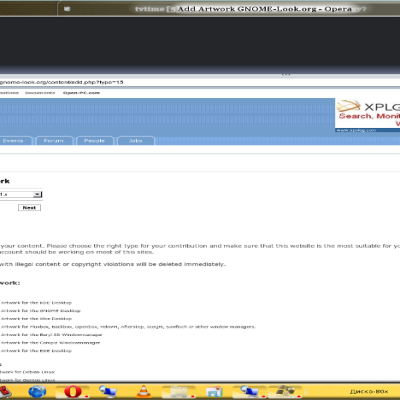Switch to the People tab
The width and height of the screenshot is (400, 400).
[x=95, y=141]
